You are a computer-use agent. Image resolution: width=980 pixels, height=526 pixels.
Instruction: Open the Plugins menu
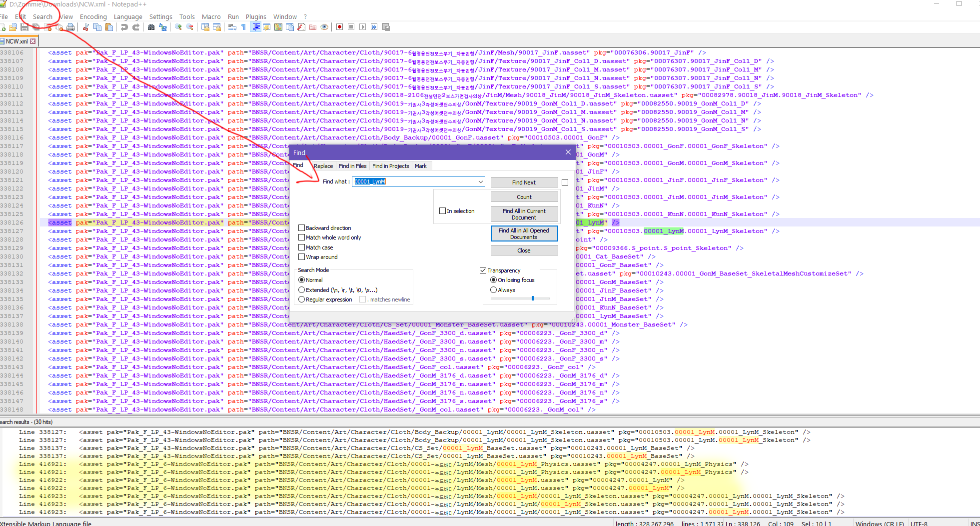tap(256, 16)
